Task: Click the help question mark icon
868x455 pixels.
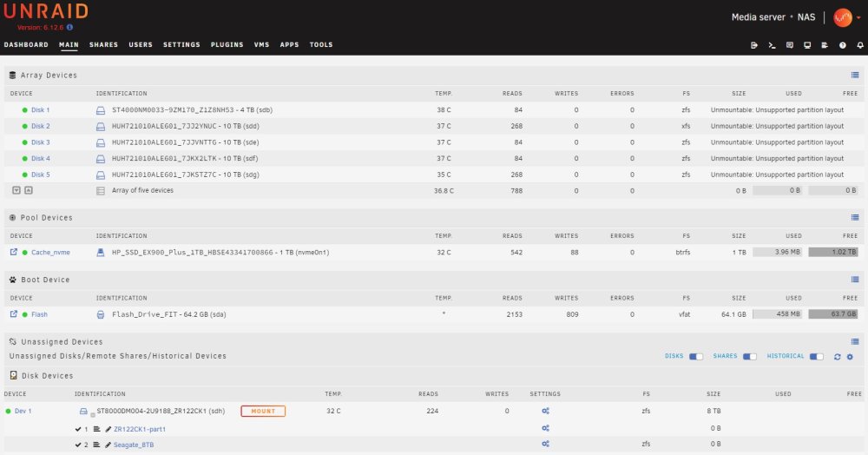Action: click(x=843, y=45)
